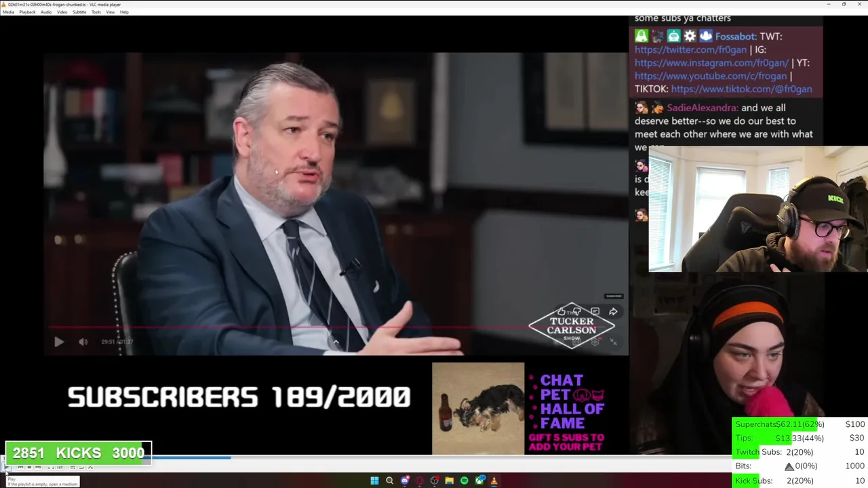Click Fossabot username in chat
868x488 pixels.
pos(735,37)
